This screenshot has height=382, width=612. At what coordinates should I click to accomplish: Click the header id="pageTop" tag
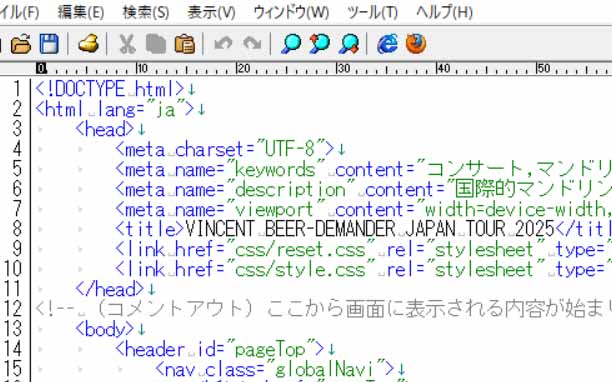[x=220, y=349]
